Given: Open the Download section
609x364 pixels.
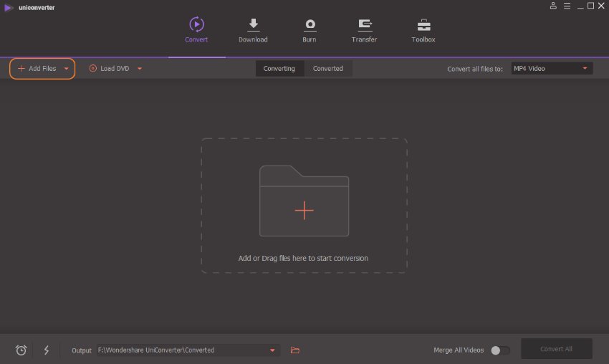Looking at the screenshot, I should (253, 29).
